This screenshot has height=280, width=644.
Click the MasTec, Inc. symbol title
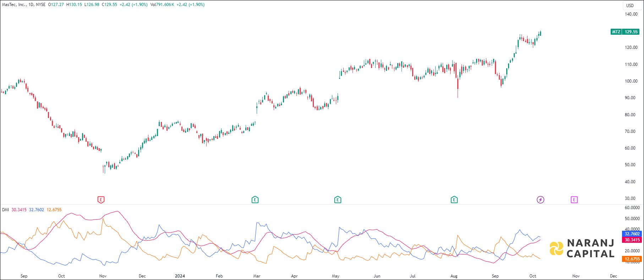point(14,5)
